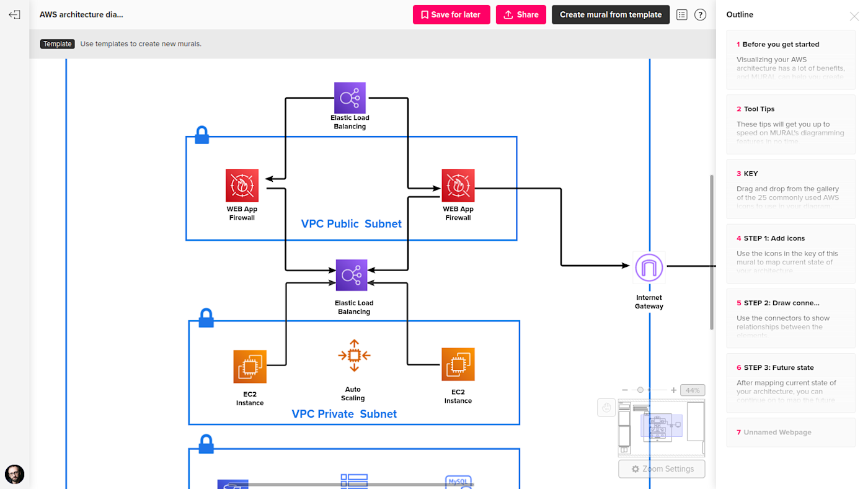
Task: Toggle the outline list icon
Action: [682, 15]
